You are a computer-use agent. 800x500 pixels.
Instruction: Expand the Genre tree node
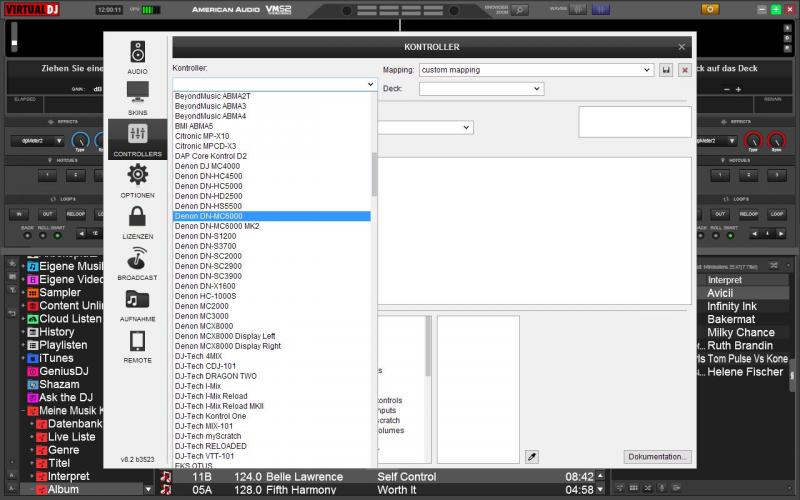pos(32,451)
